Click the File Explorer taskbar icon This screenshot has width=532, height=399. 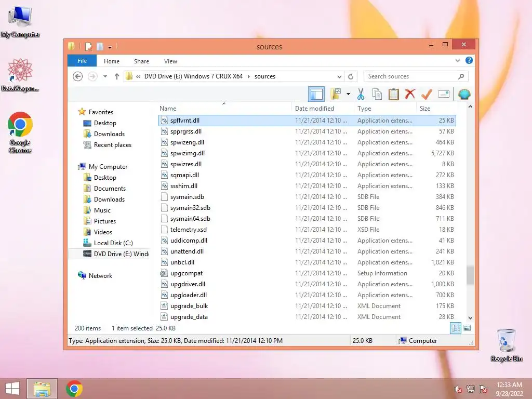42,389
